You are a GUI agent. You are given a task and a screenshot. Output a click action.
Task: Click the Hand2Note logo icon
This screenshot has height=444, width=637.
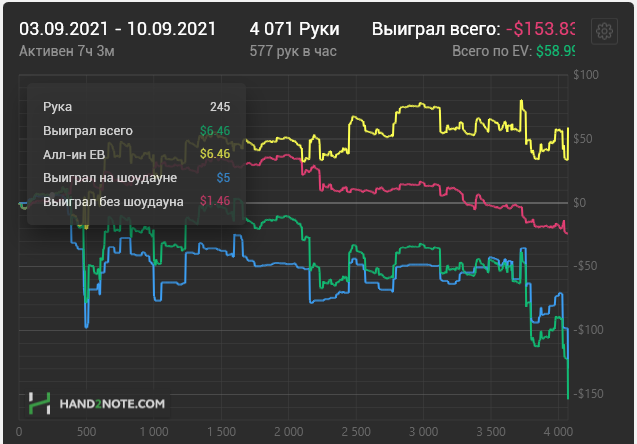39,403
